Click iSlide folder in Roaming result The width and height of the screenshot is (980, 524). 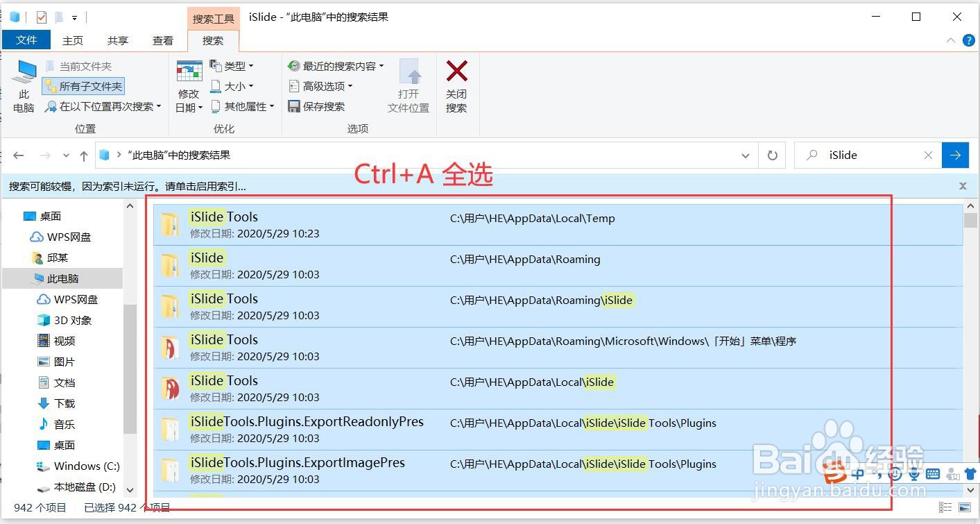pyautogui.click(x=558, y=266)
